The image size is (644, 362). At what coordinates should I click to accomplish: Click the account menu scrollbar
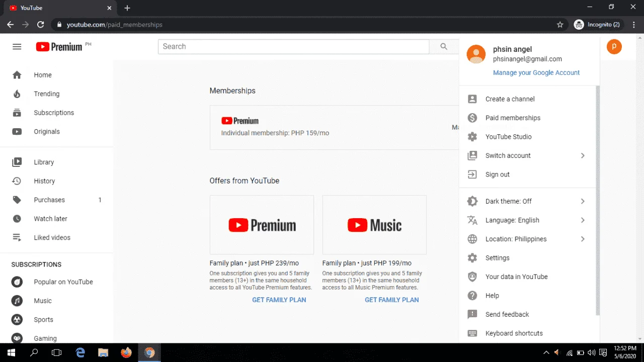(598, 200)
